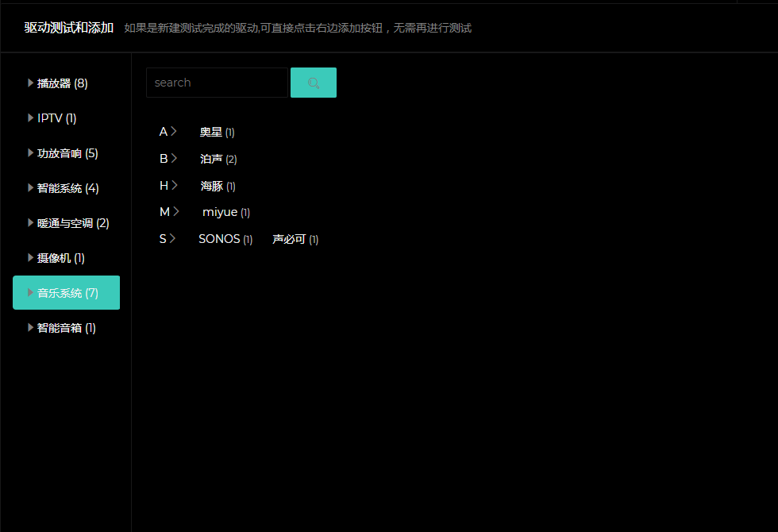Click the 驱动测试和添加 heading
Viewport: 778px width, 532px height.
pyautogui.click(x=69, y=28)
